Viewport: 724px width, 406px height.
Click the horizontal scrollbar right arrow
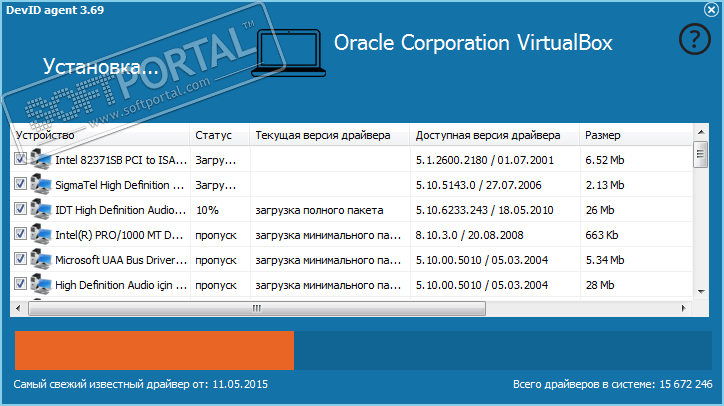click(684, 308)
